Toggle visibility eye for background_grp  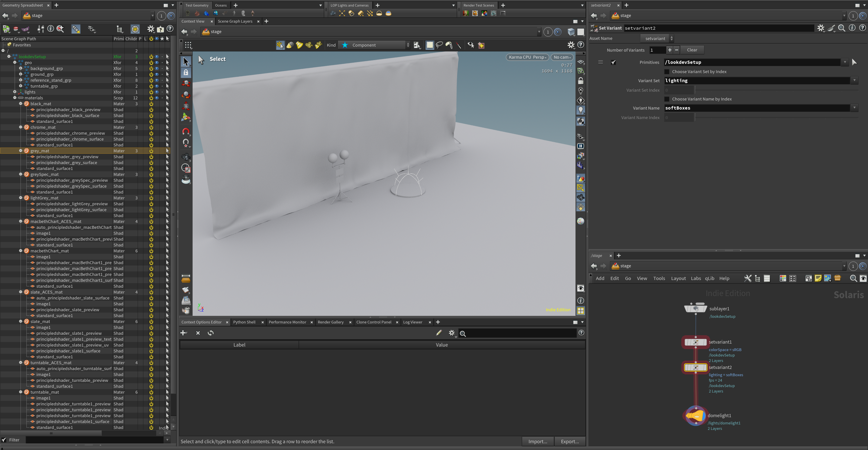pos(157,69)
